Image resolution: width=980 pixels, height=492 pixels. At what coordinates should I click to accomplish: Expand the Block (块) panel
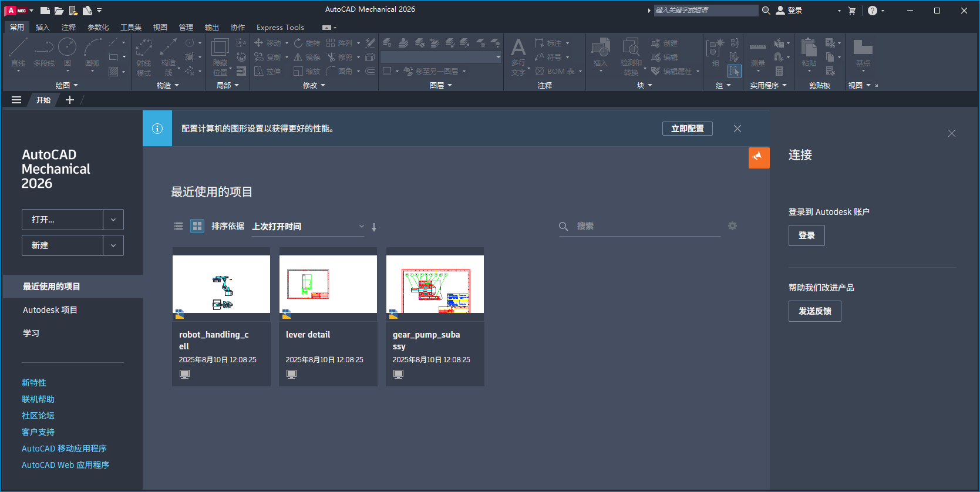click(645, 86)
